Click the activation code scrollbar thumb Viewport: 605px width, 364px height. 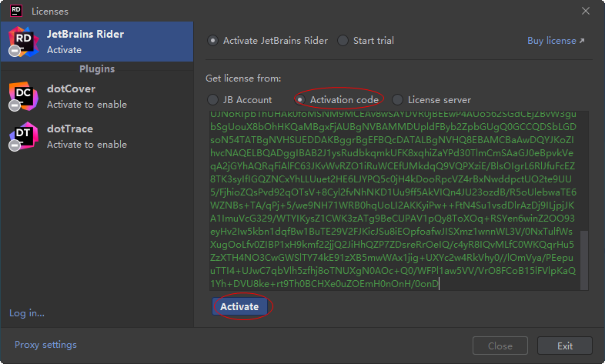click(584, 260)
